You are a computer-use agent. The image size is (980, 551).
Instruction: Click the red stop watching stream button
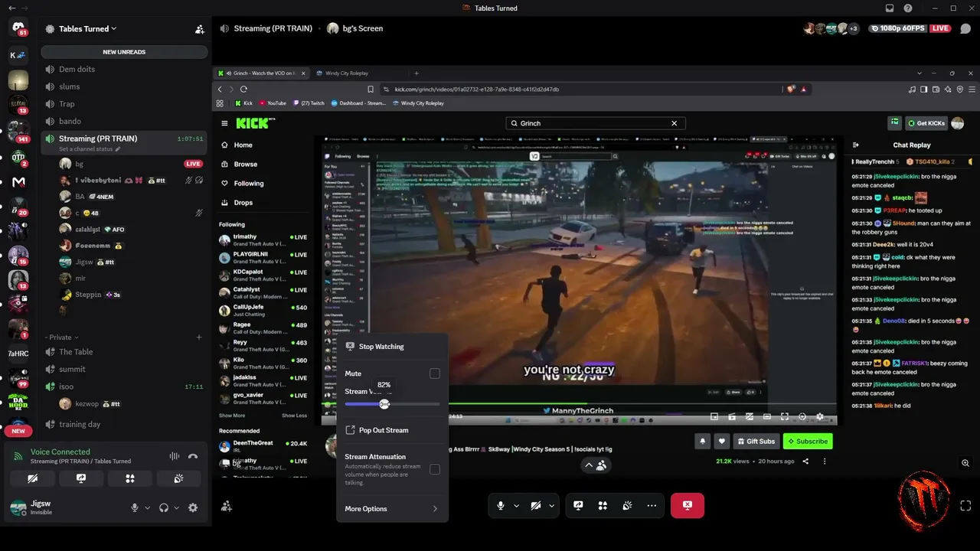[x=688, y=505]
